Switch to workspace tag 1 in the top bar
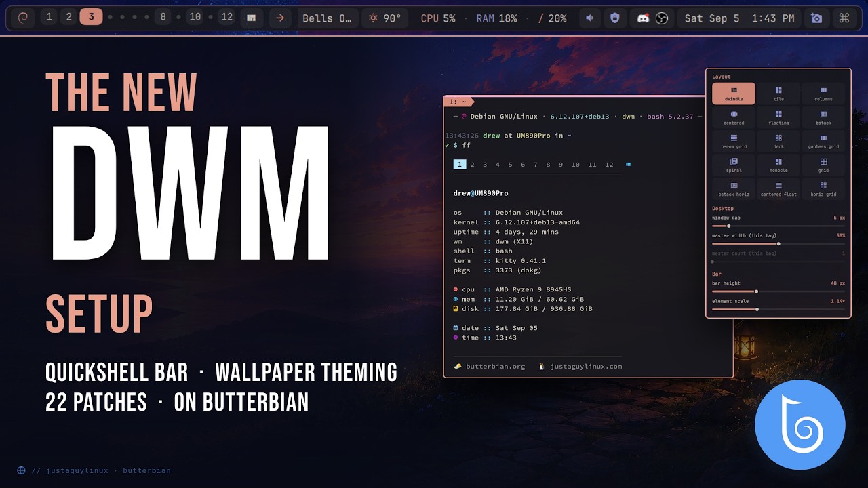This screenshot has width=868, height=488. pos(49,17)
